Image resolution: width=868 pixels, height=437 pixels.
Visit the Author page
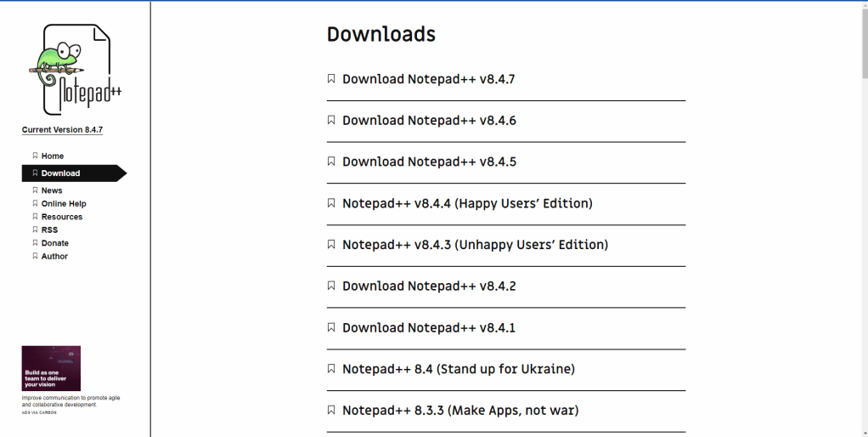54,256
